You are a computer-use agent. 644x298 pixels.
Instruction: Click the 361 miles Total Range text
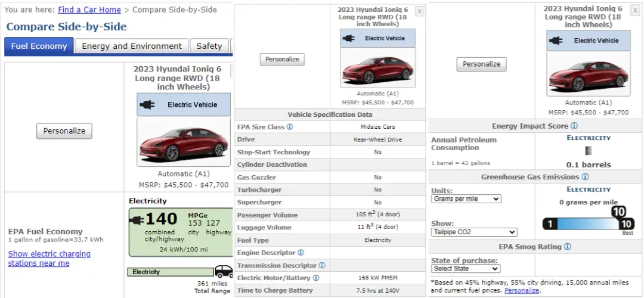coord(213,287)
